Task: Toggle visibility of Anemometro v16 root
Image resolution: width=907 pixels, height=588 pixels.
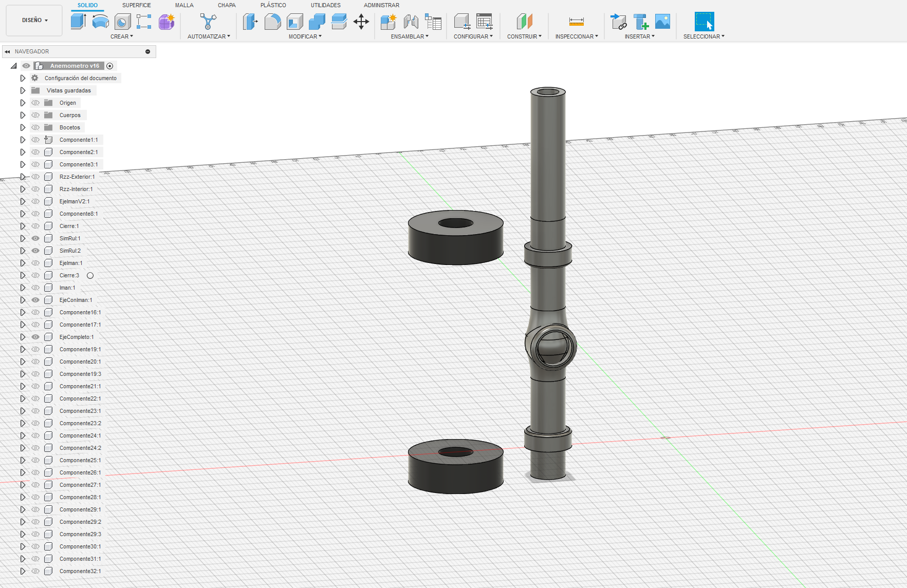Action: tap(26, 66)
